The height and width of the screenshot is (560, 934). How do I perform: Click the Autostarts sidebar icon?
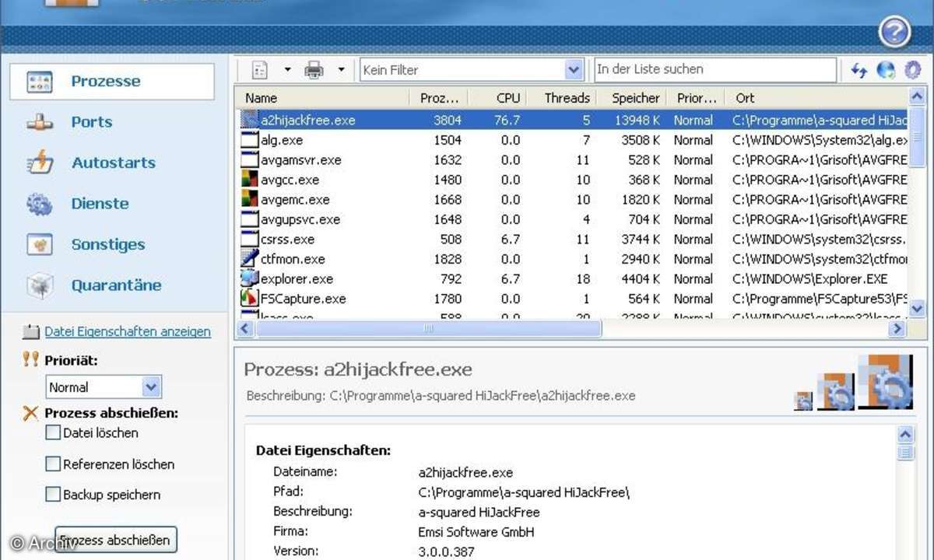(x=39, y=163)
